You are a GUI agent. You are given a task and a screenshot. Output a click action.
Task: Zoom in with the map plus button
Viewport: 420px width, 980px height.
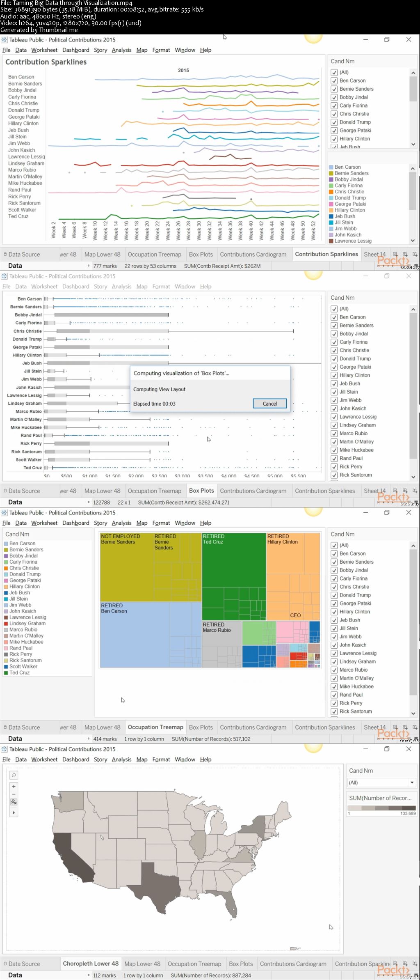click(14, 787)
